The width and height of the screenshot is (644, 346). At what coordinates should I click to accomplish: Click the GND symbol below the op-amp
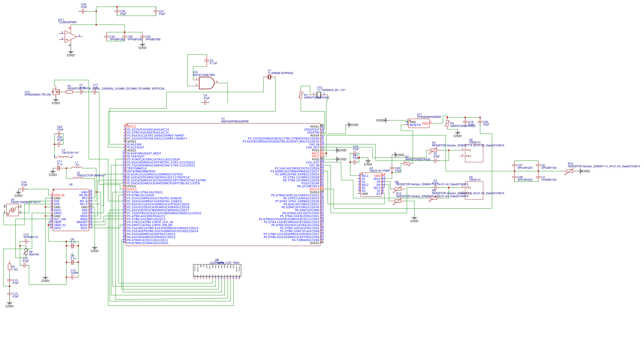[71, 54]
